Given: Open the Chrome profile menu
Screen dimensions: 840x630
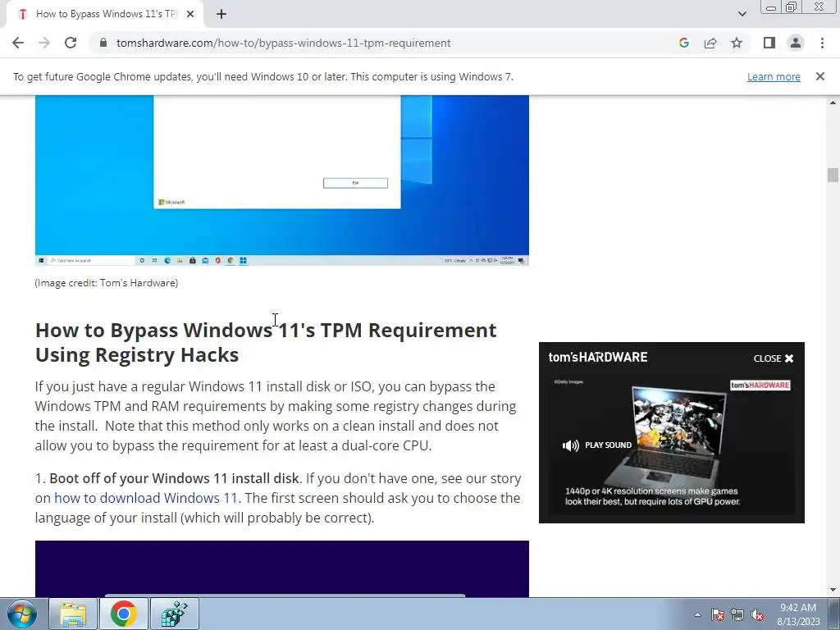Looking at the screenshot, I should 796,43.
